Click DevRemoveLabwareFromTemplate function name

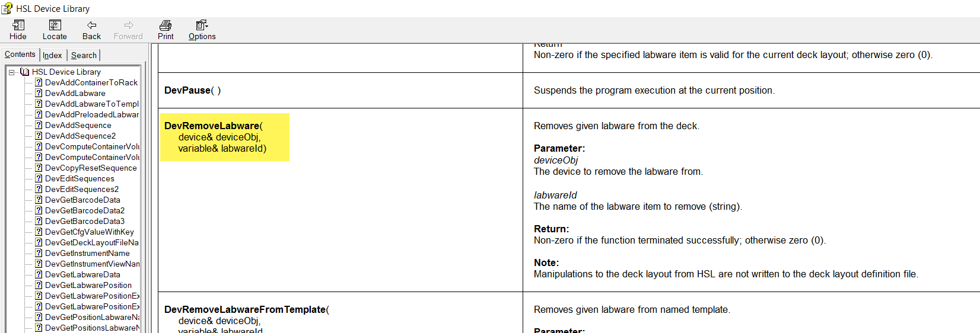click(245, 309)
